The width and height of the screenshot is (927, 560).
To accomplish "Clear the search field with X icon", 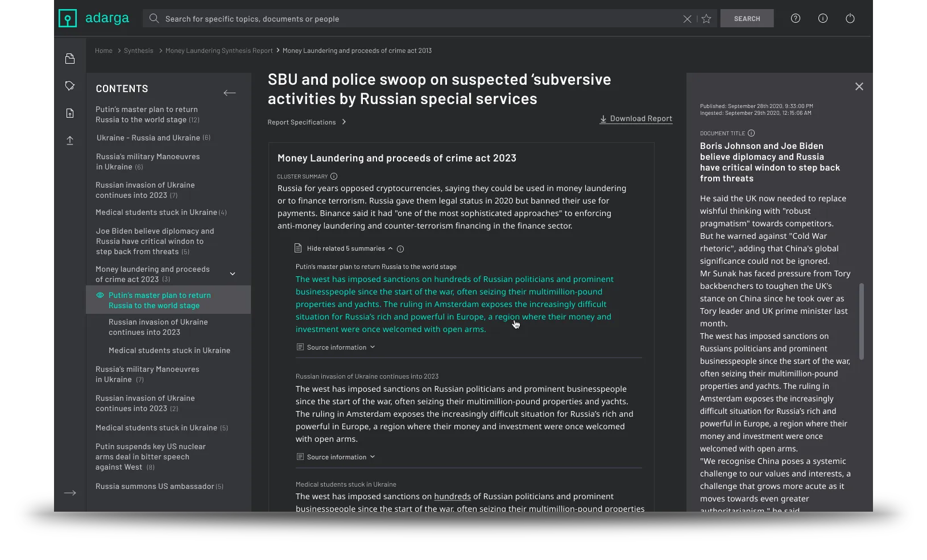I will [687, 19].
